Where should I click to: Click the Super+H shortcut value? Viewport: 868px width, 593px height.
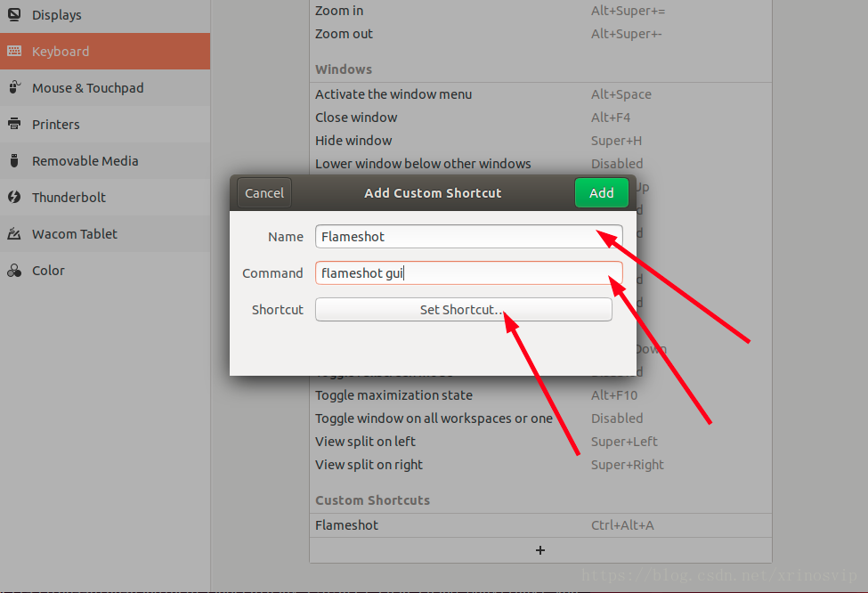pyautogui.click(x=616, y=141)
